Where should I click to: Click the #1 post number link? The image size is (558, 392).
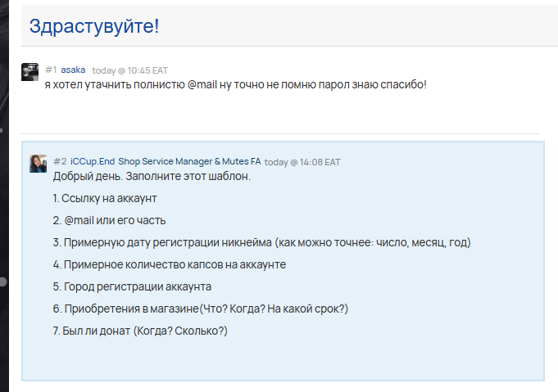(51, 70)
